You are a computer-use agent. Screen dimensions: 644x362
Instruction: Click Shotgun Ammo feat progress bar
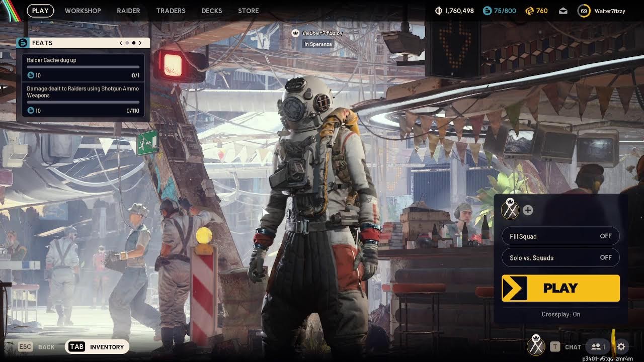pos(83,102)
